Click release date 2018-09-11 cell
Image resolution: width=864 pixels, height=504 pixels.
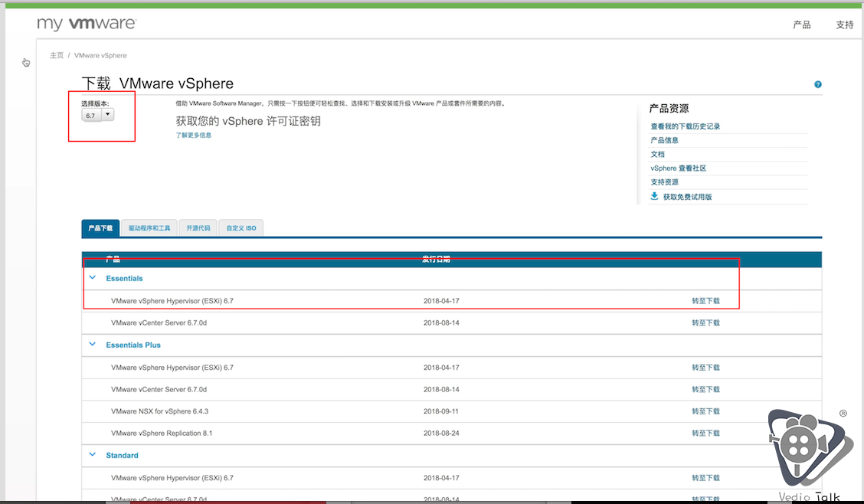pyautogui.click(x=441, y=411)
